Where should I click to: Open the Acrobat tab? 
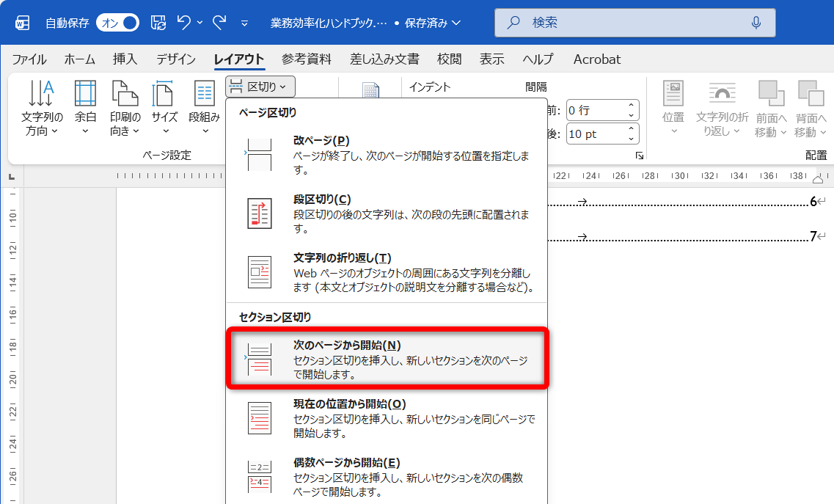click(597, 59)
